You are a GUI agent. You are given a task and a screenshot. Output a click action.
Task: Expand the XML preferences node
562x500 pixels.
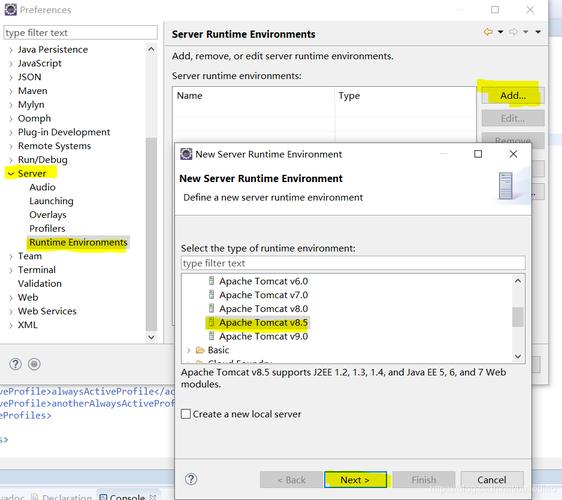click(11, 325)
